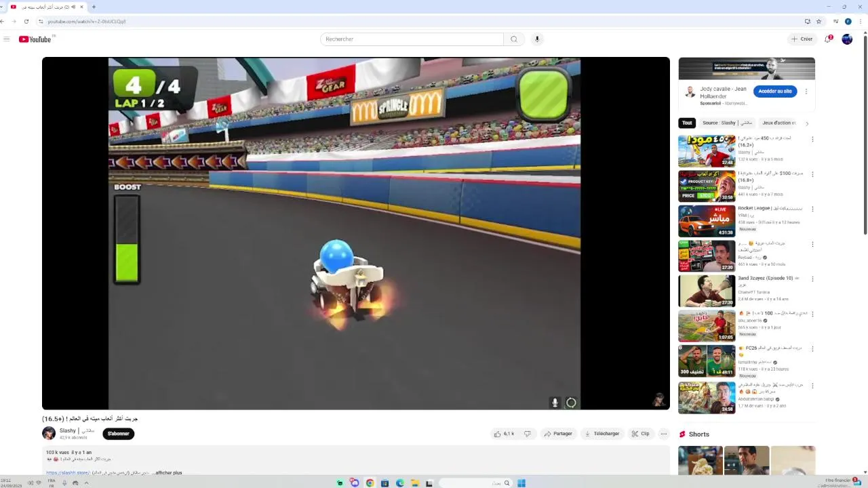Select the Source : Slashy chip
This screenshot has height=488, width=868.
[x=727, y=123]
